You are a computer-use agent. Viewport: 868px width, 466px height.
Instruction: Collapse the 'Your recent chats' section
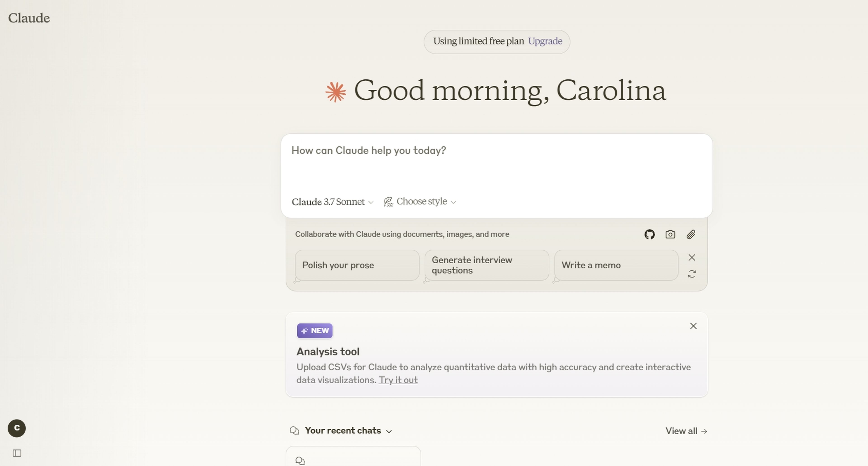click(x=348, y=431)
